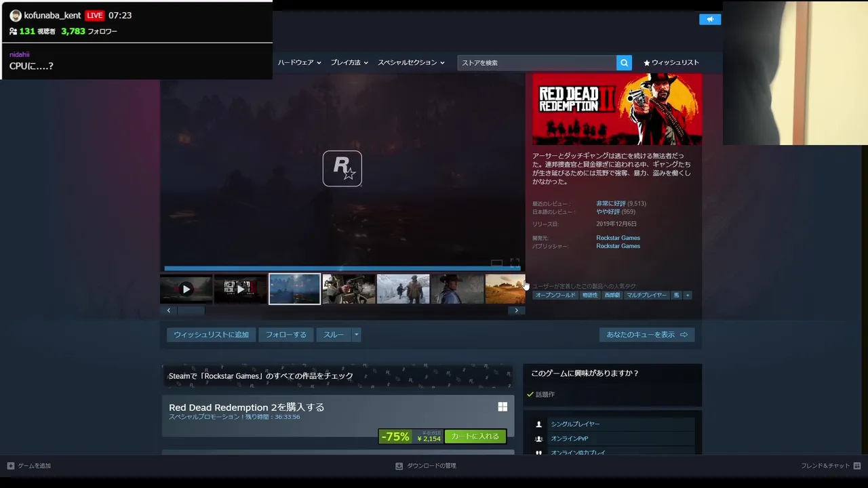
Task: Select the 馬 tag
Action: pyautogui.click(x=676, y=296)
